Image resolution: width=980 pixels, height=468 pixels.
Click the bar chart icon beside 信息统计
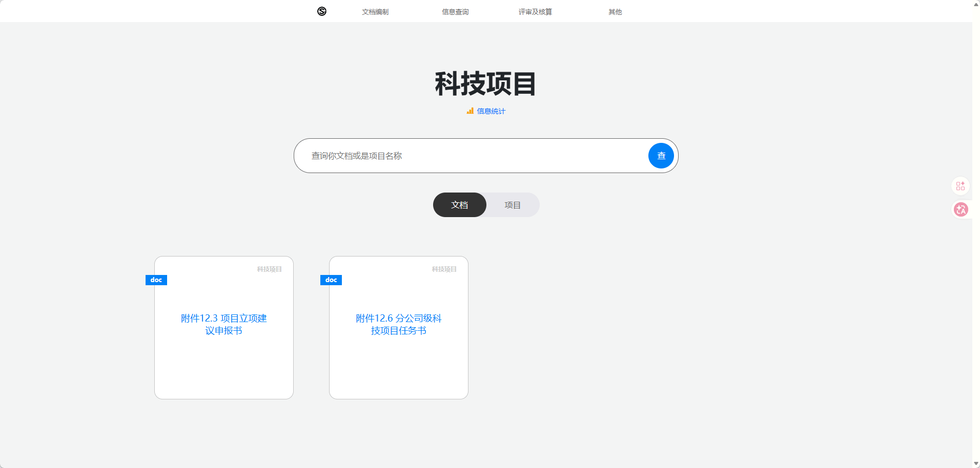tap(470, 111)
